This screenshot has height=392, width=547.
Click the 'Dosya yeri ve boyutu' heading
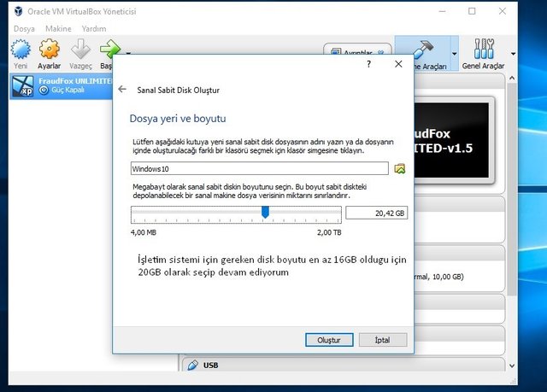tap(178, 119)
